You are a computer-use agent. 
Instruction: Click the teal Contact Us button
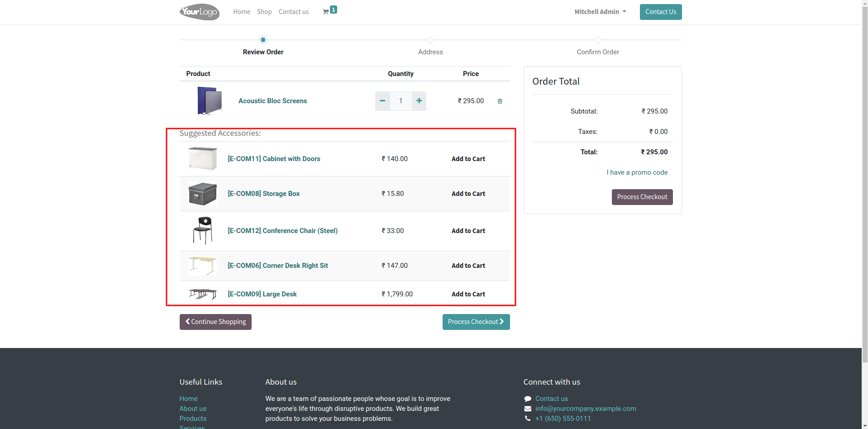(x=661, y=12)
